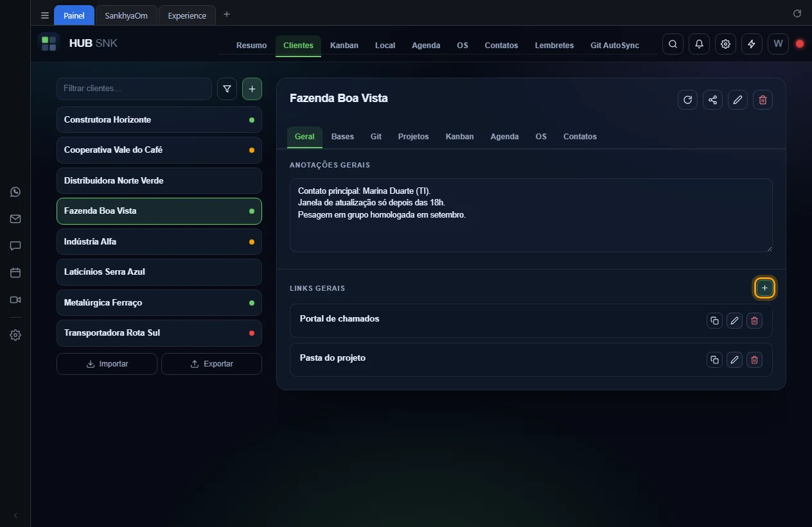Screen dimensions: 812x527
Task: Open the calendar icon in the left sidebar
Action: pyautogui.click(x=15, y=273)
